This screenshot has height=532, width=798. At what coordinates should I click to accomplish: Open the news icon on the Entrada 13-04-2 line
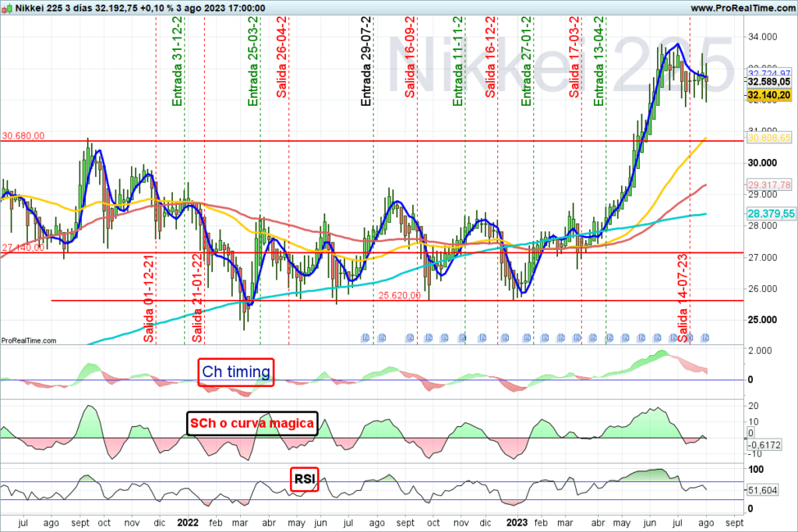(x=609, y=338)
